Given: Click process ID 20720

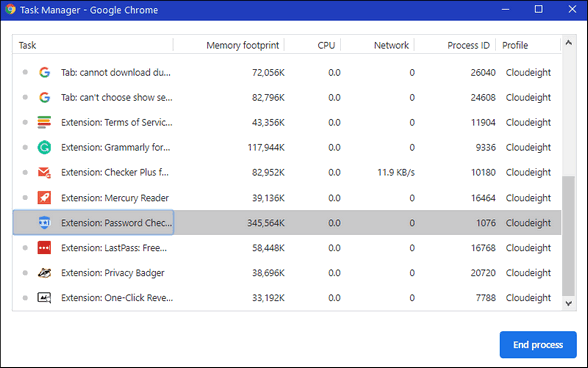Looking at the screenshot, I should [x=483, y=273].
